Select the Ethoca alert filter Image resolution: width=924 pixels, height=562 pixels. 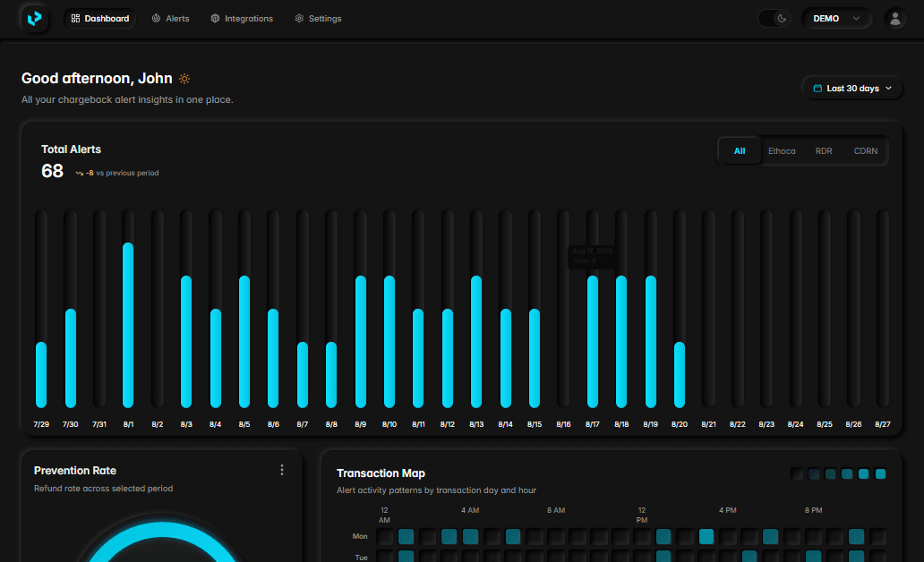coord(781,151)
